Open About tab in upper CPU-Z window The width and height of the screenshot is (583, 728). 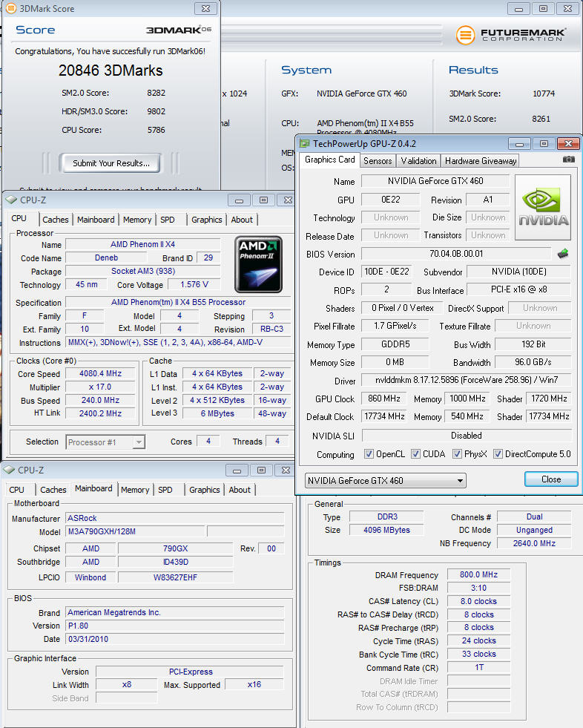(242, 220)
